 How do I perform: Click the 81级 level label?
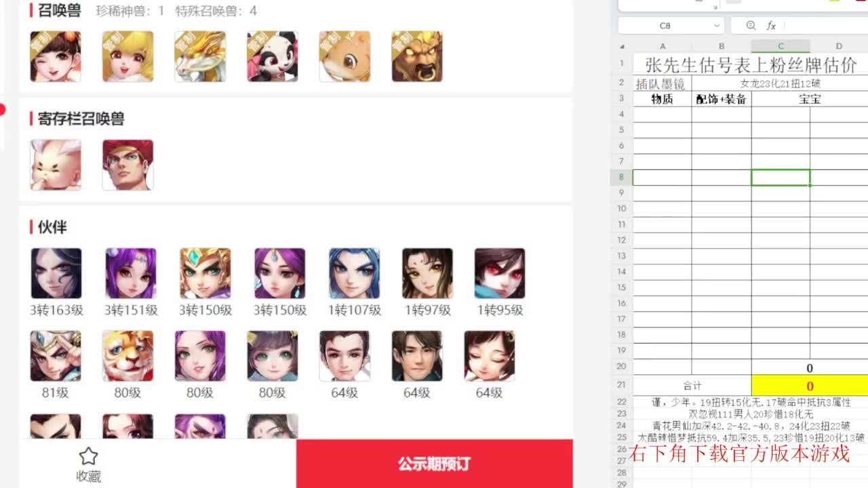click(x=56, y=392)
